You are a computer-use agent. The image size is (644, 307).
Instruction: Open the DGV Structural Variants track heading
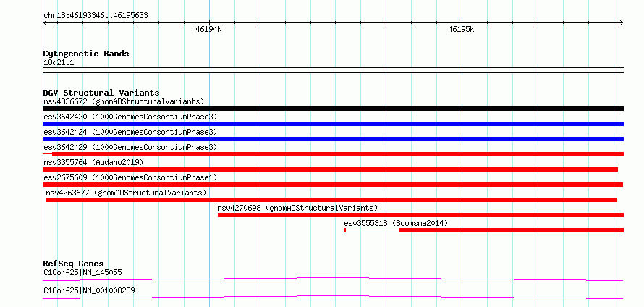(101, 93)
